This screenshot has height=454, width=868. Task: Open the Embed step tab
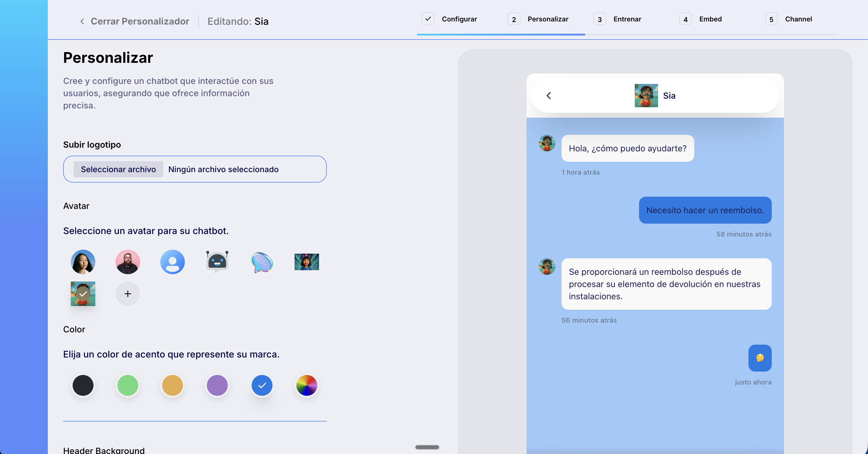710,19
